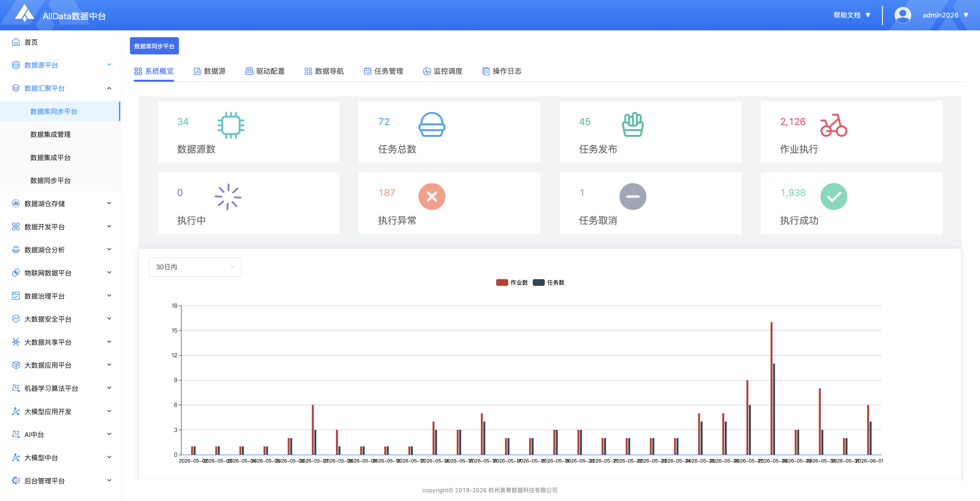
Task: Click the fries icon in 任务发布 card
Action: [x=633, y=125]
